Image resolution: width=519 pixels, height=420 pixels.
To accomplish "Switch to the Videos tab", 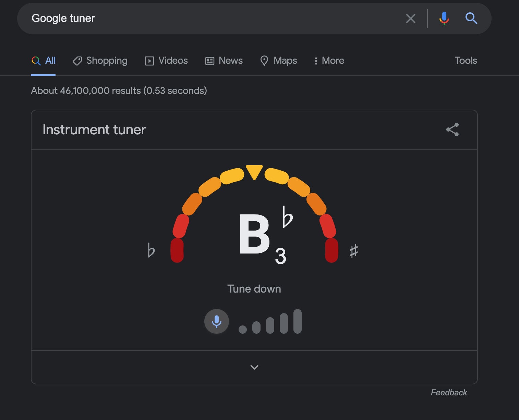I will (166, 61).
